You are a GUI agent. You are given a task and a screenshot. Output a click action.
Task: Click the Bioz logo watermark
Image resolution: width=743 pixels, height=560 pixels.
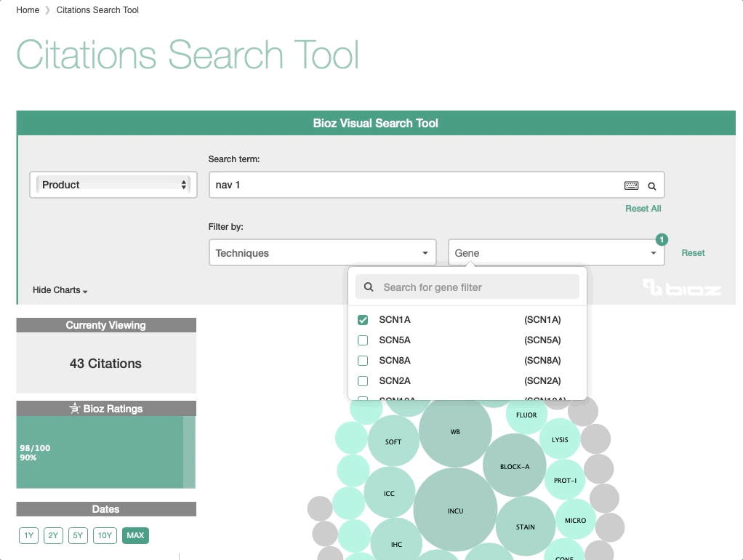[681, 288]
